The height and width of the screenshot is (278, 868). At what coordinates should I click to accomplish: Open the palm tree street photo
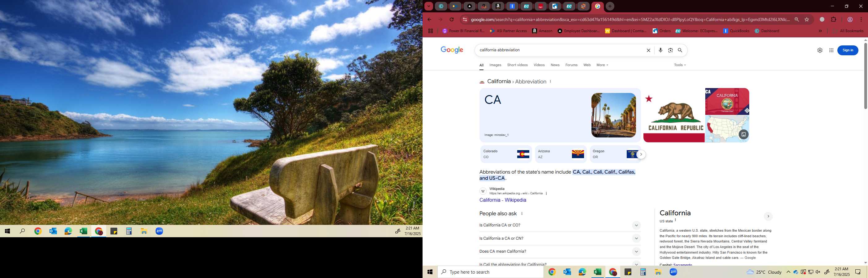click(614, 115)
